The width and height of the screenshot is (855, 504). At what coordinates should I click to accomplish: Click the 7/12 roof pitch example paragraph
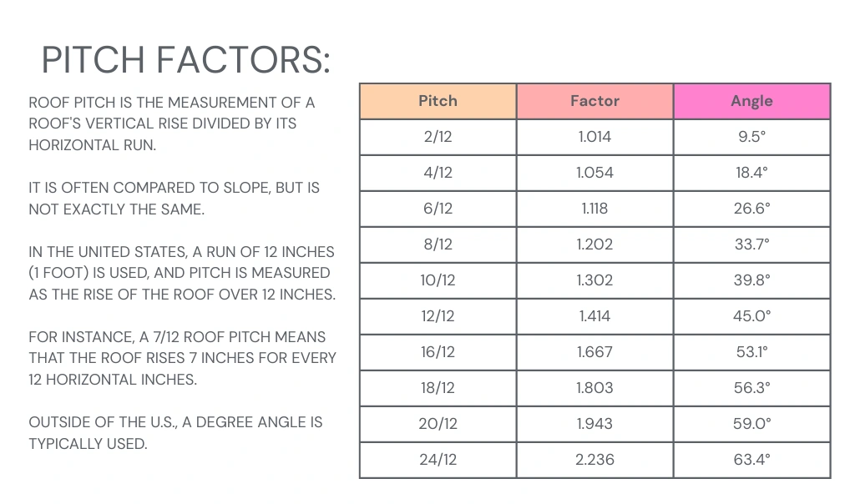tap(182, 358)
